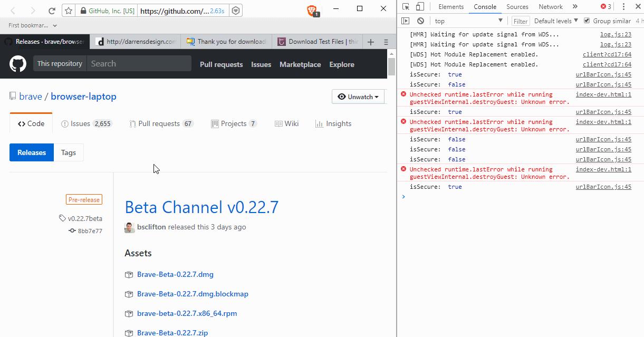Click the console Filter input
Image resolution: width=644 pixels, height=337 pixels.
pyautogui.click(x=521, y=21)
